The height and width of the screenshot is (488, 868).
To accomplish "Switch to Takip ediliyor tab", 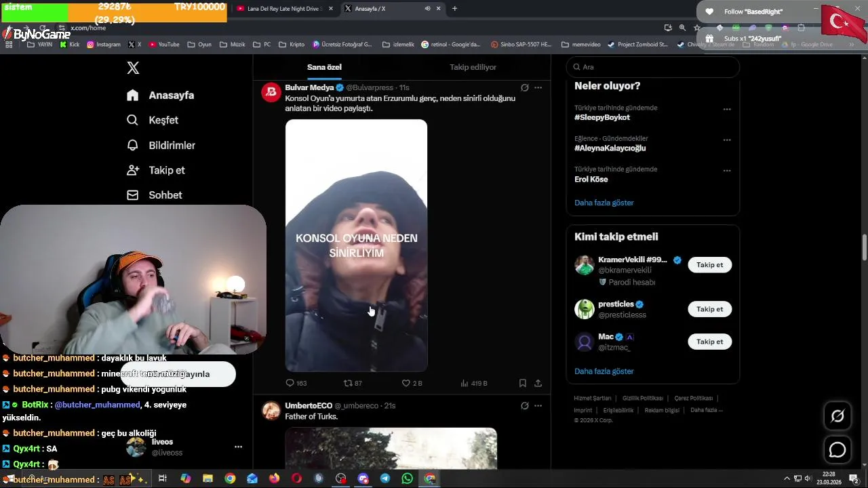I will click(x=473, y=67).
